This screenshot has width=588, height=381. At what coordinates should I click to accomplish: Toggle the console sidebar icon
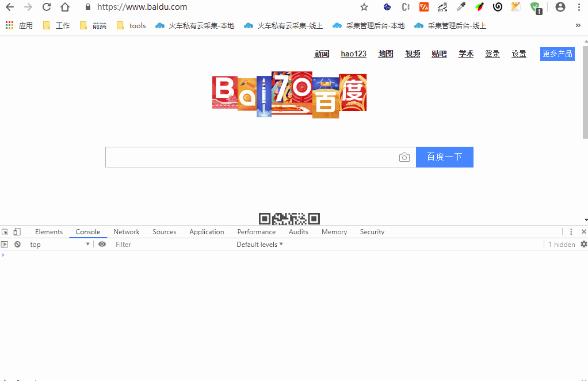point(5,244)
